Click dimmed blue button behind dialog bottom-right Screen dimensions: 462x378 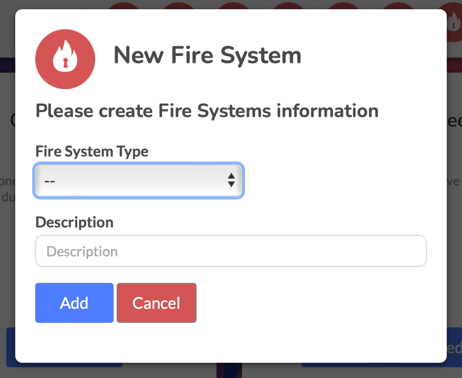point(454,347)
